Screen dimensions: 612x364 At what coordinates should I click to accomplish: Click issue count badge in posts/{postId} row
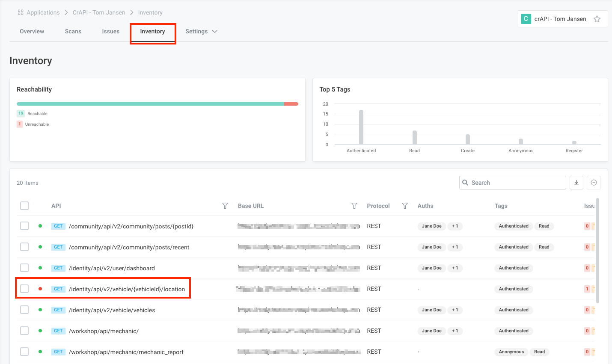[587, 226]
